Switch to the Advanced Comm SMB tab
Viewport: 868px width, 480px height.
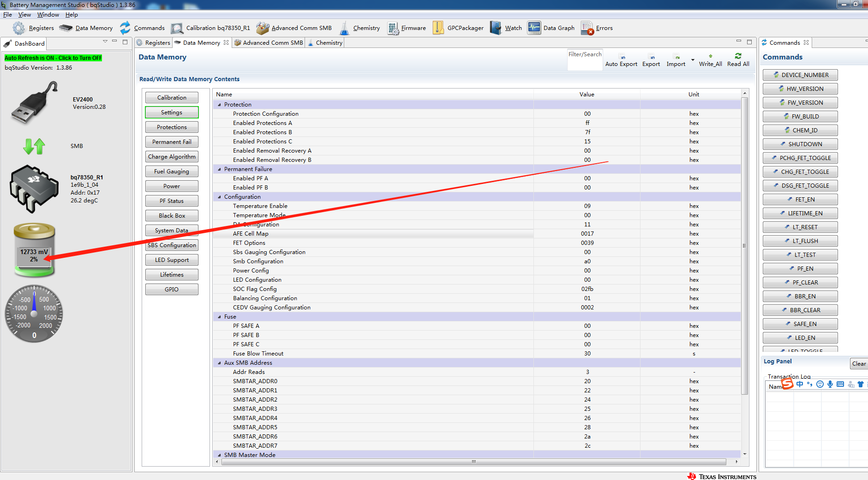[x=269, y=43]
